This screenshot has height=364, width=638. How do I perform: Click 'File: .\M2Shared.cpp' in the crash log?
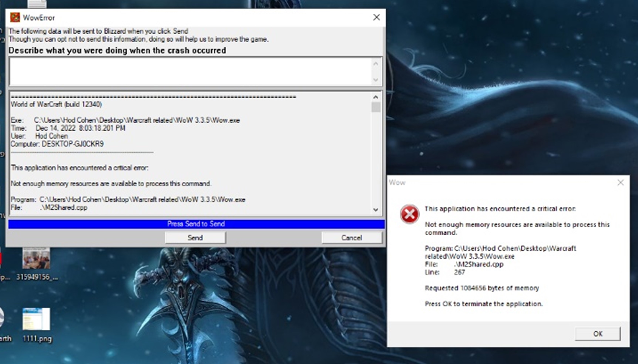[x=49, y=207]
